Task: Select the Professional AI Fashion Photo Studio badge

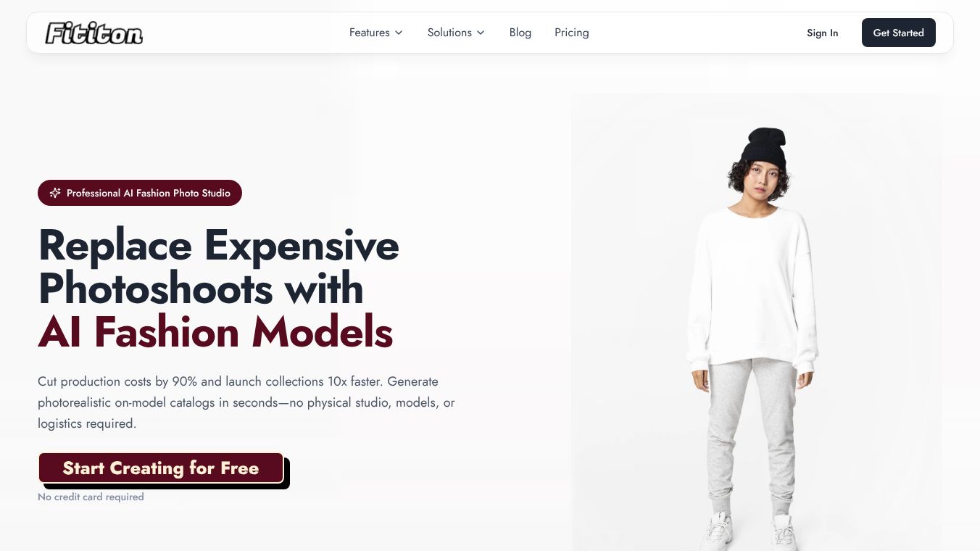Action: tap(140, 193)
